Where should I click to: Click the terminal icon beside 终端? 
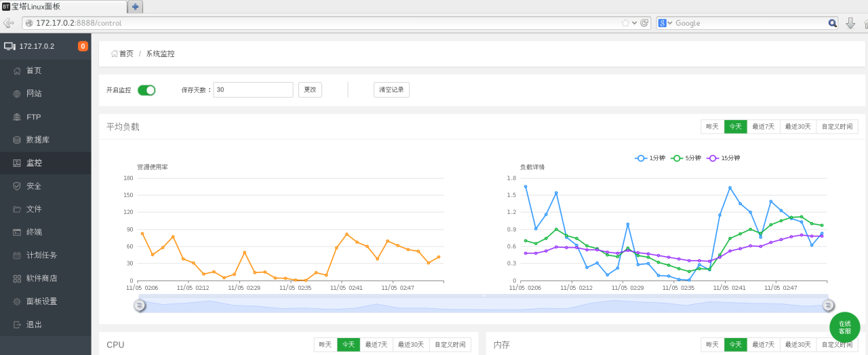coord(16,232)
